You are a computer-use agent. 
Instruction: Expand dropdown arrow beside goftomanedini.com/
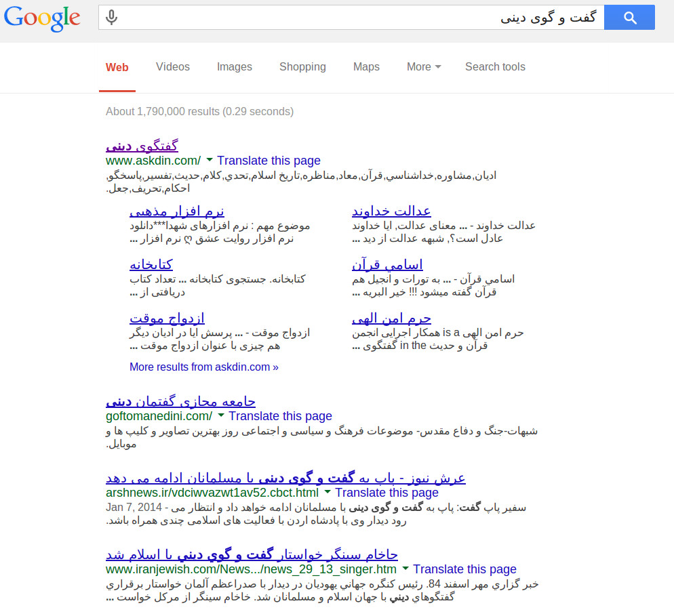(221, 415)
